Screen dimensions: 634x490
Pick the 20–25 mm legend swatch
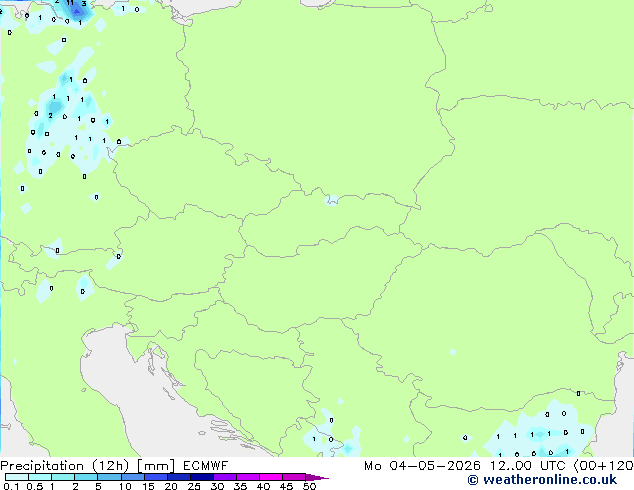(179, 477)
